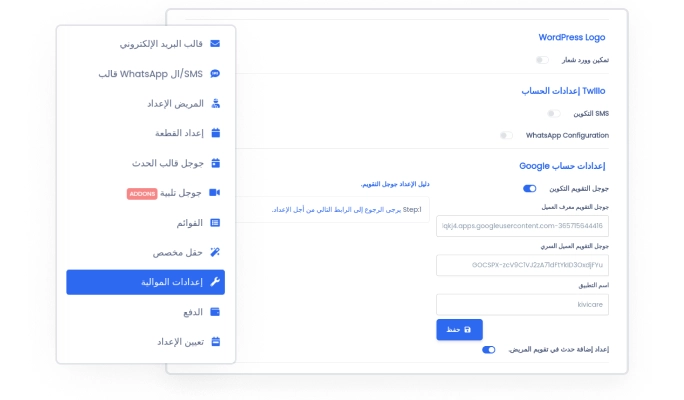
Task: Click the chat bubble SMS/WhatsApp template icon
Action: tap(215, 74)
